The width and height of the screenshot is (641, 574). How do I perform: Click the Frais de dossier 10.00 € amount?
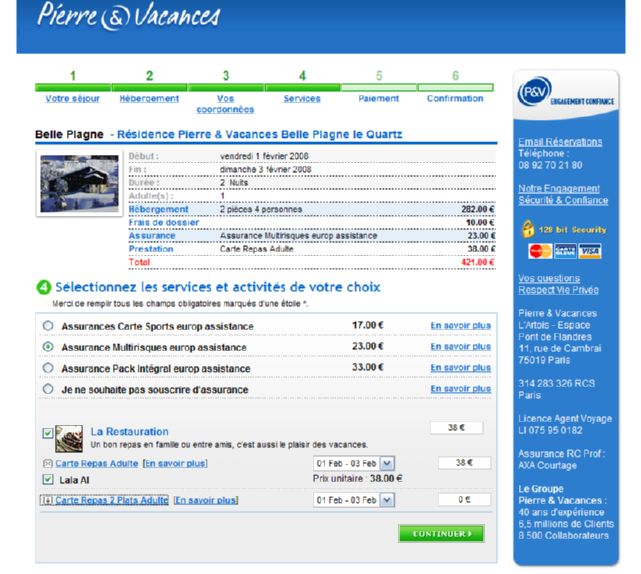click(x=480, y=222)
